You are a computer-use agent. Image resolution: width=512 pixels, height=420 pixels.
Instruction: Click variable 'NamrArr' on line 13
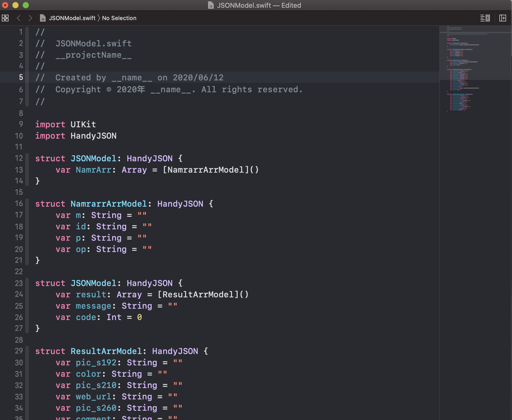pyautogui.click(x=93, y=170)
